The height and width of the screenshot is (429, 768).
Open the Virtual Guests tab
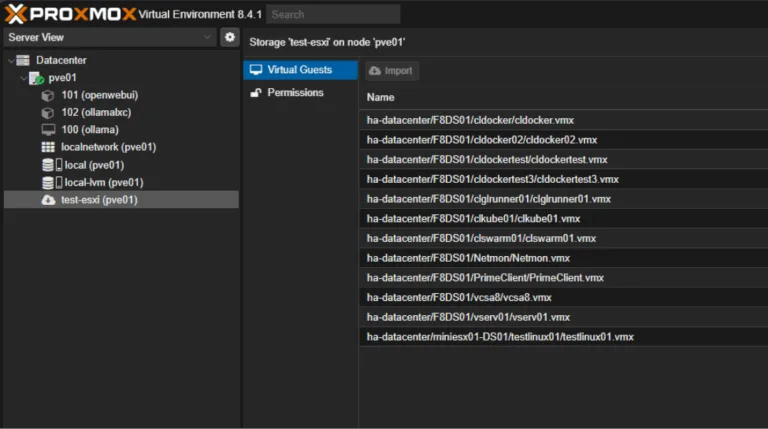coord(300,70)
